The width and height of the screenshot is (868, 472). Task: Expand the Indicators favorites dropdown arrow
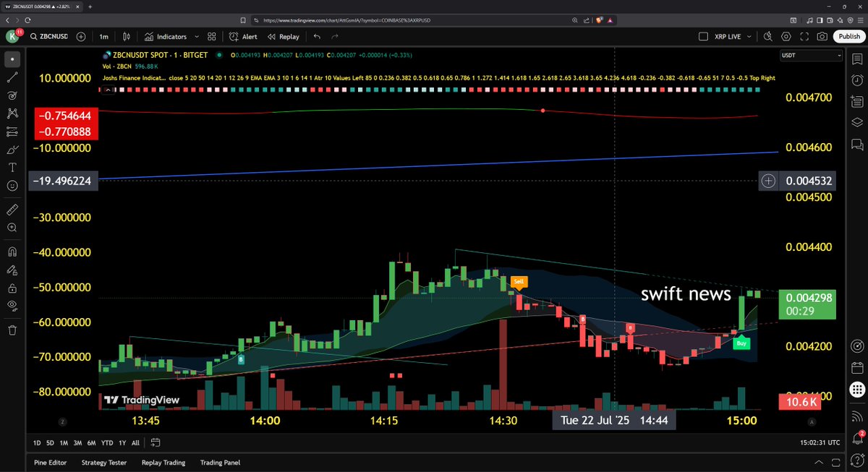tap(196, 36)
